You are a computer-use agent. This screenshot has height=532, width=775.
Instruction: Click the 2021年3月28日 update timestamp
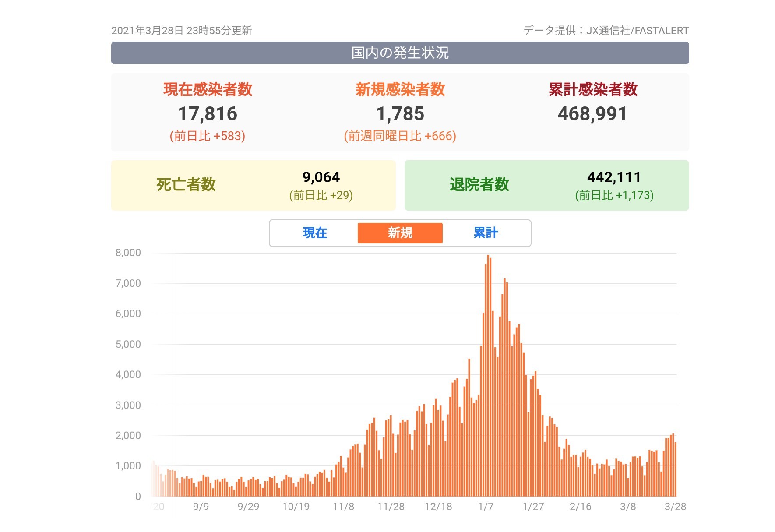pos(181,31)
